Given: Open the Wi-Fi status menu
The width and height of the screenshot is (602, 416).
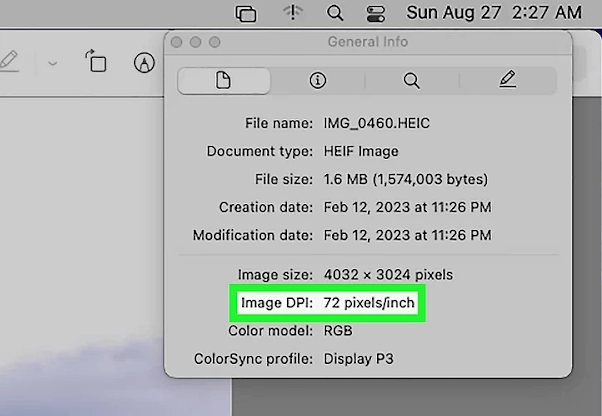Looking at the screenshot, I should 292,13.
